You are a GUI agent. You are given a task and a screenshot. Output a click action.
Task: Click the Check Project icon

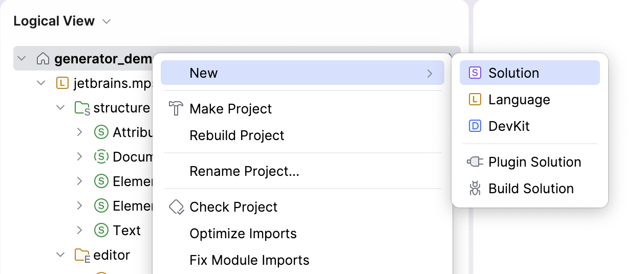click(176, 207)
